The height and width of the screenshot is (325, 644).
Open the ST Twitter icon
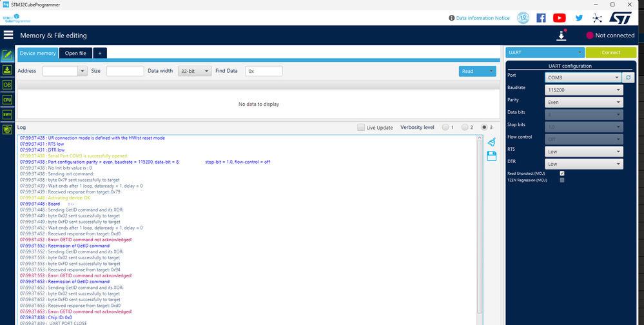[579, 18]
